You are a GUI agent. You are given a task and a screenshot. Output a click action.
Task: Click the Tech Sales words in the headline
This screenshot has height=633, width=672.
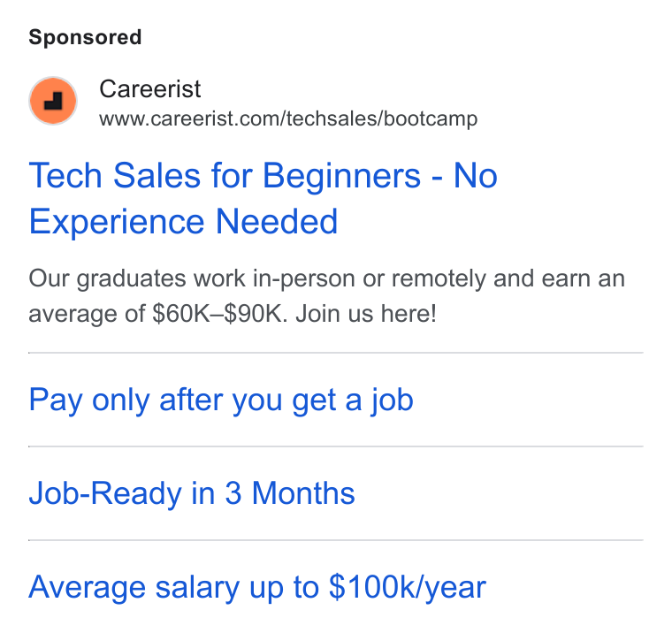click(x=115, y=176)
